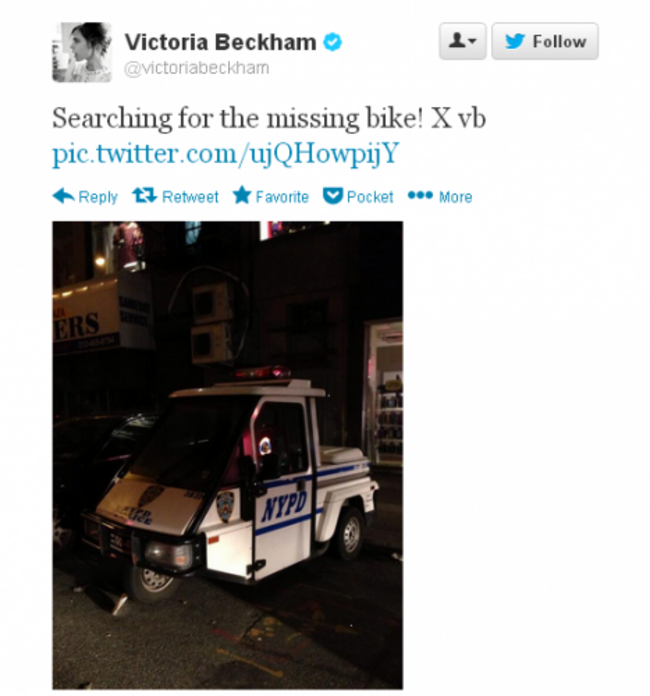Click the Favorite text label
The width and height of the screenshot is (650, 696).
click(282, 197)
